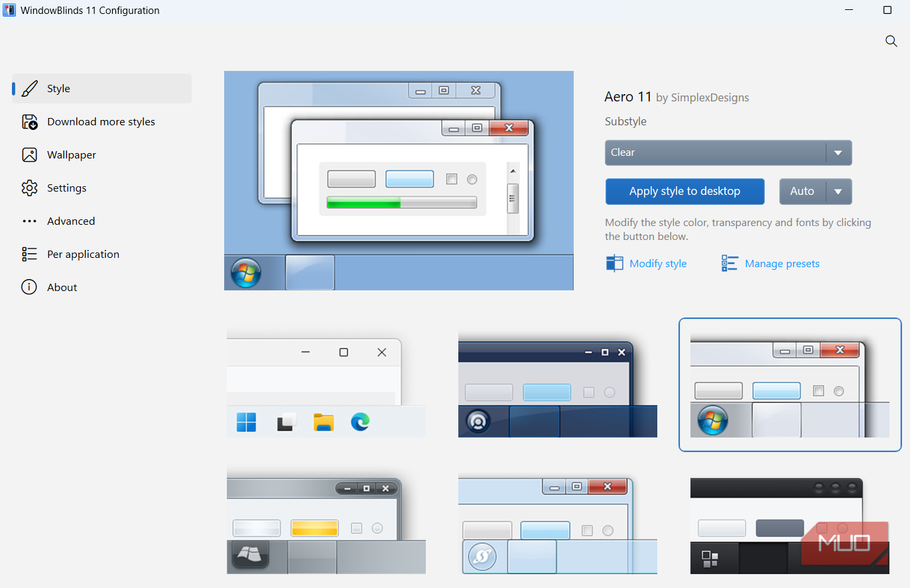Click the Substyle dropdown arrow
The image size is (910, 588).
point(838,152)
